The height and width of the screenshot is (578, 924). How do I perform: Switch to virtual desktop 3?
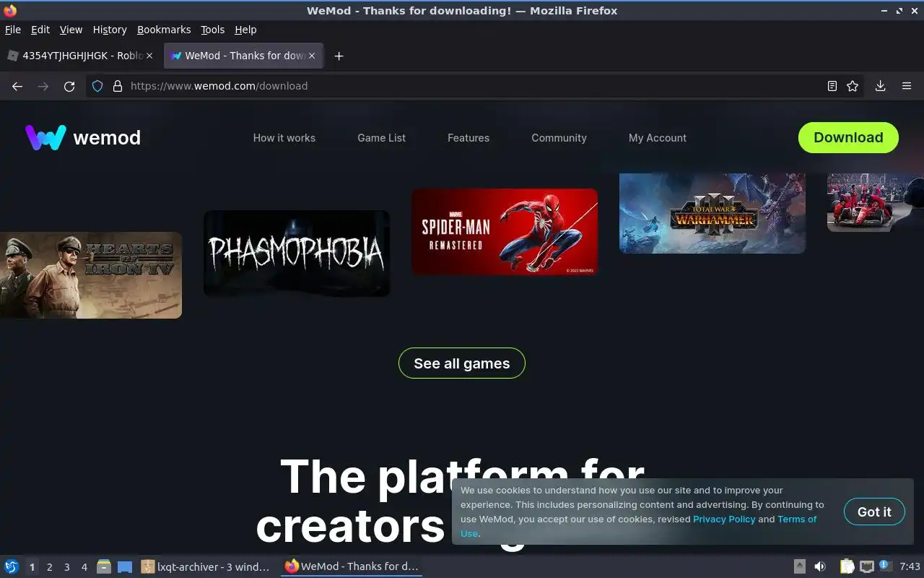pos(66,567)
